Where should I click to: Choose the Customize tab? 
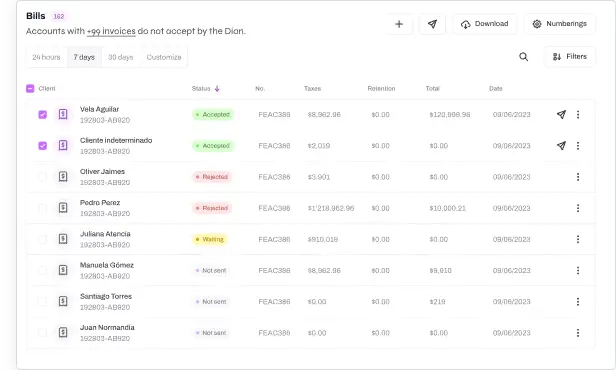pyautogui.click(x=164, y=57)
